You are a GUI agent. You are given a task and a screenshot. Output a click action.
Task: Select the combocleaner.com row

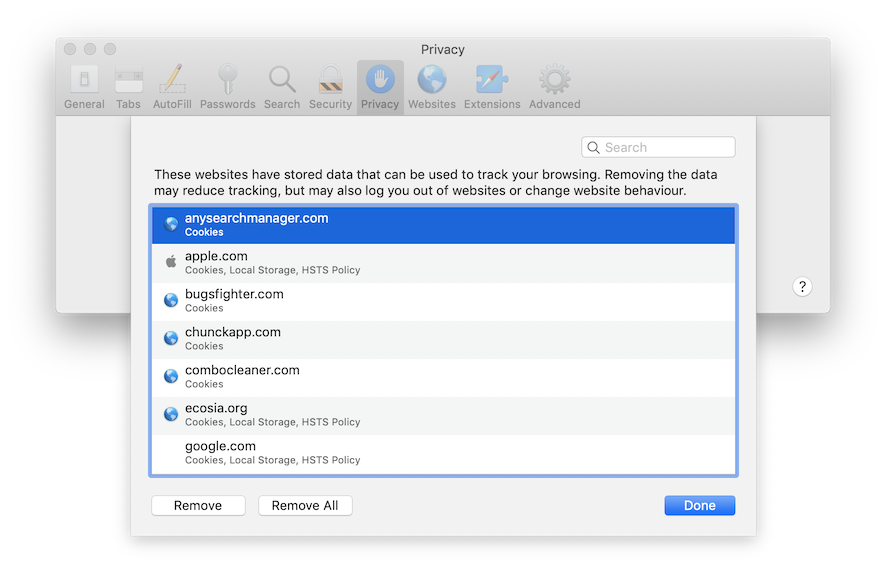443,377
